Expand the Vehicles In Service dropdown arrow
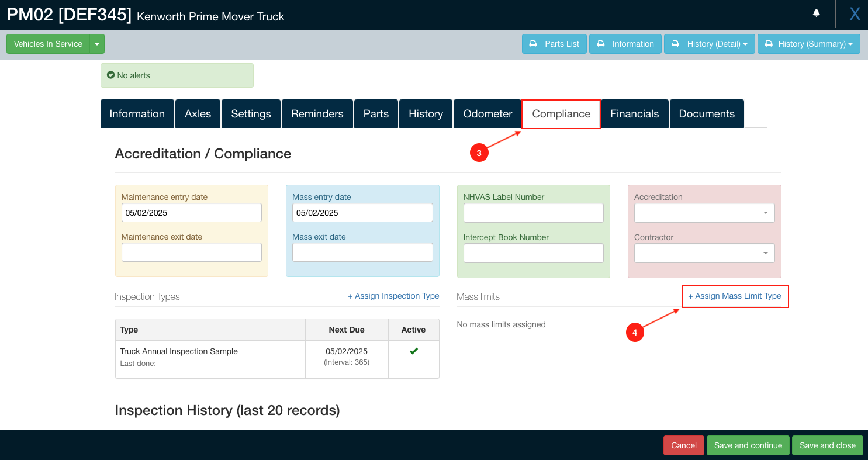 (97, 44)
